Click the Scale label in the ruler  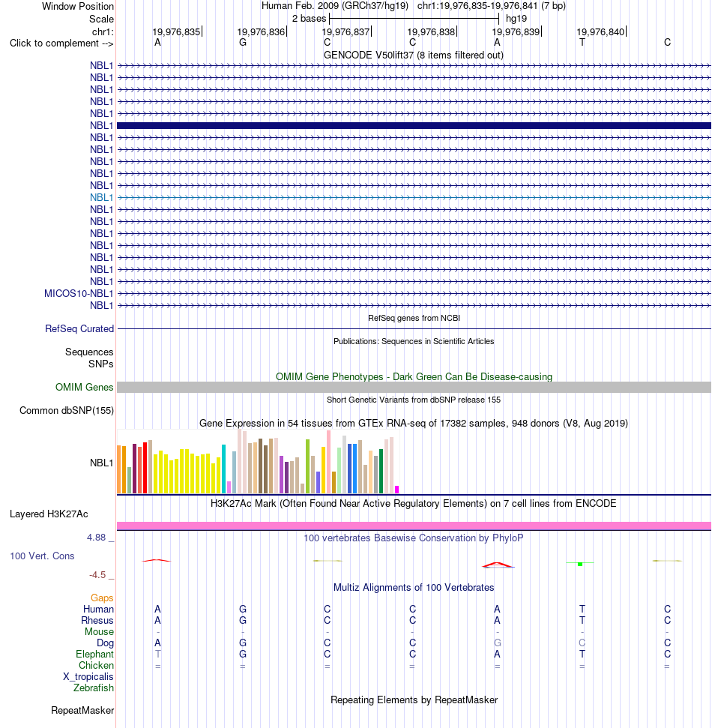[x=101, y=19]
